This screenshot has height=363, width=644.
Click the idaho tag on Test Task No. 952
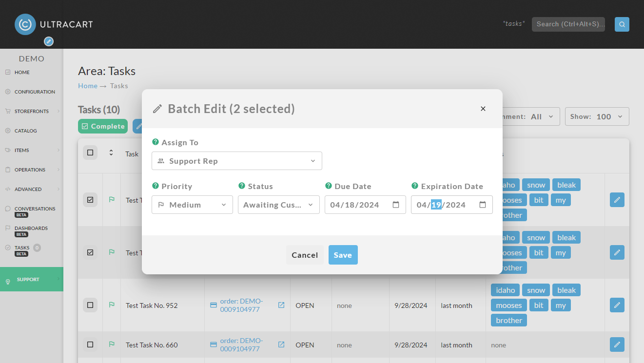pyautogui.click(x=506, y=290)
